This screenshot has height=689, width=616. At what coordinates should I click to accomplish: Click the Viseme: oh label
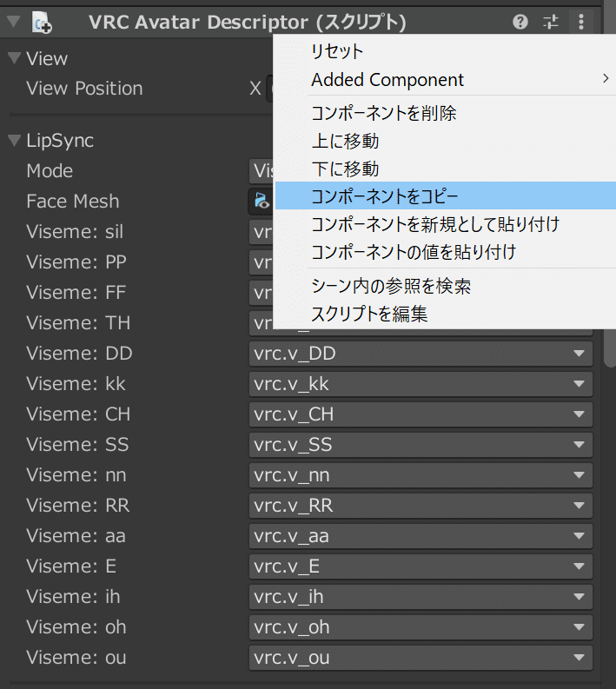coord(76,627)
